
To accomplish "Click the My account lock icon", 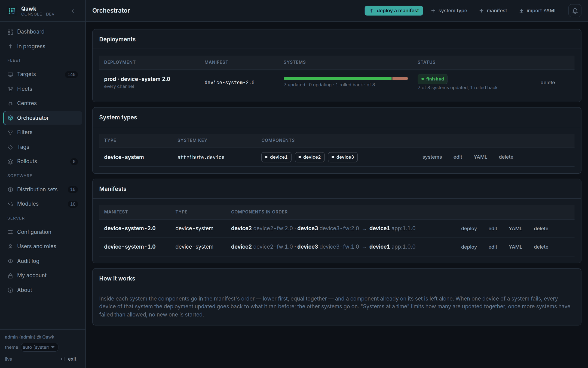I will (10, 276).
